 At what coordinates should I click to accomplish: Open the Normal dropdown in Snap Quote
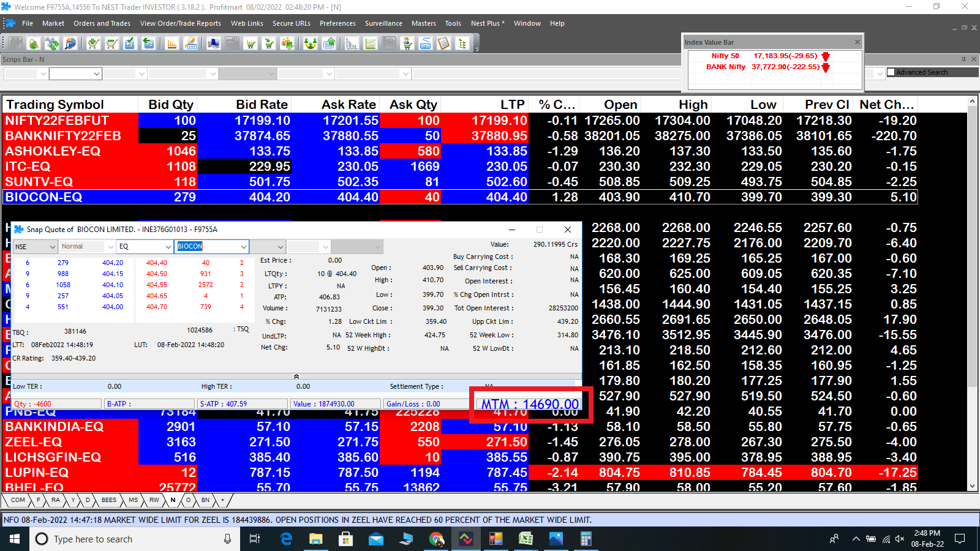(87, 246)
